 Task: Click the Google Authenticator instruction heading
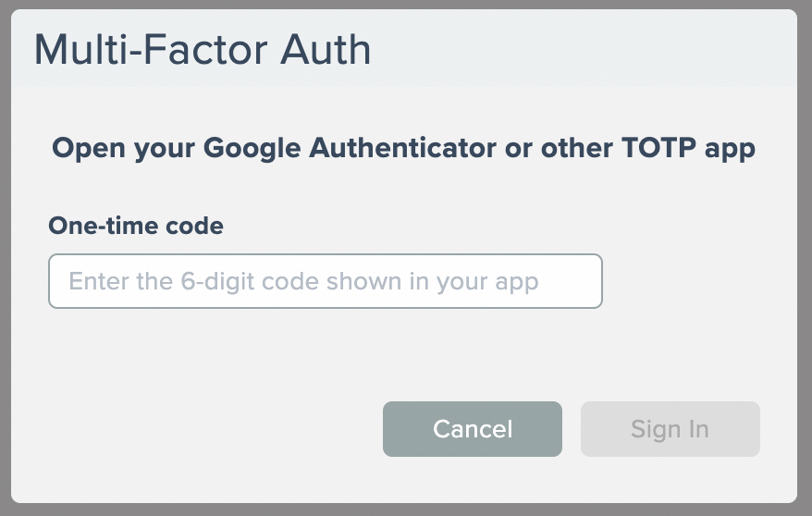pyautogui.click(x=403, y=148)
